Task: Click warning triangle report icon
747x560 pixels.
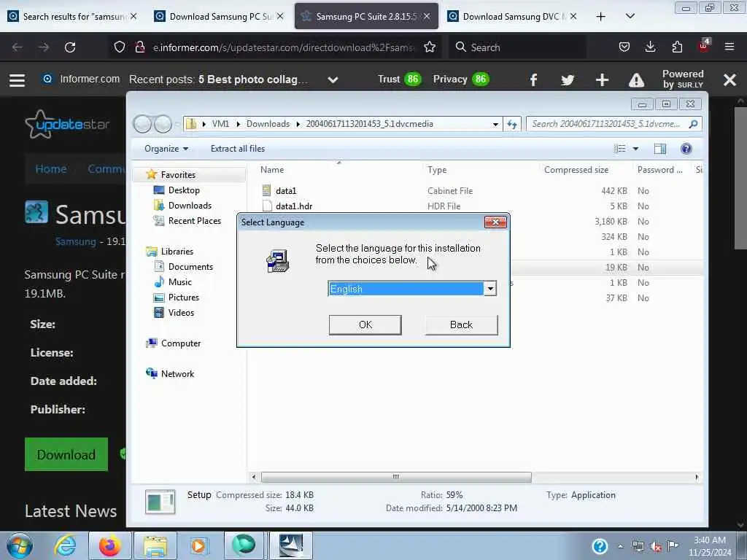Action: tap(636, 79)
